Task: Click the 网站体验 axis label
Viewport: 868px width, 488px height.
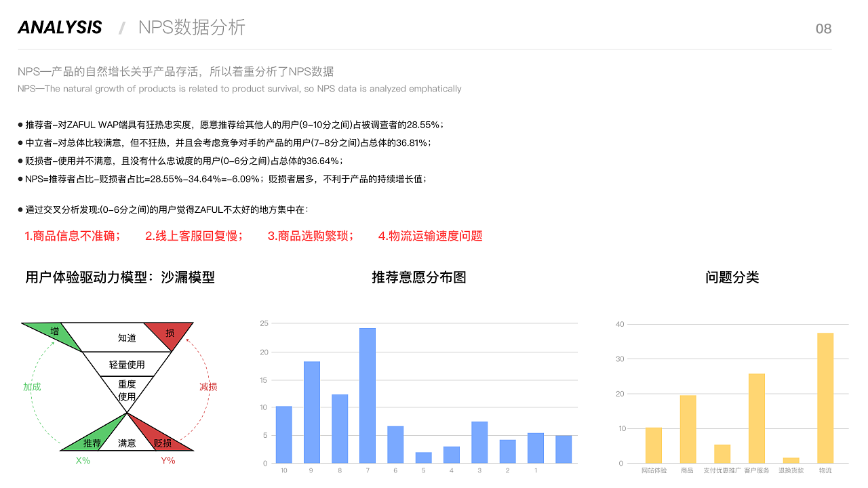Action: [x=654, y=470]
